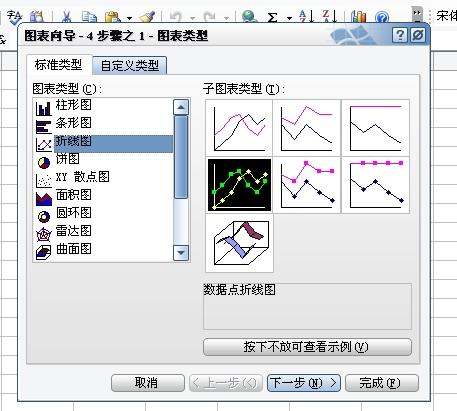Click the AutoSum sigma icon
This screenshot has width=457, height=411.
tap(272, 17)
